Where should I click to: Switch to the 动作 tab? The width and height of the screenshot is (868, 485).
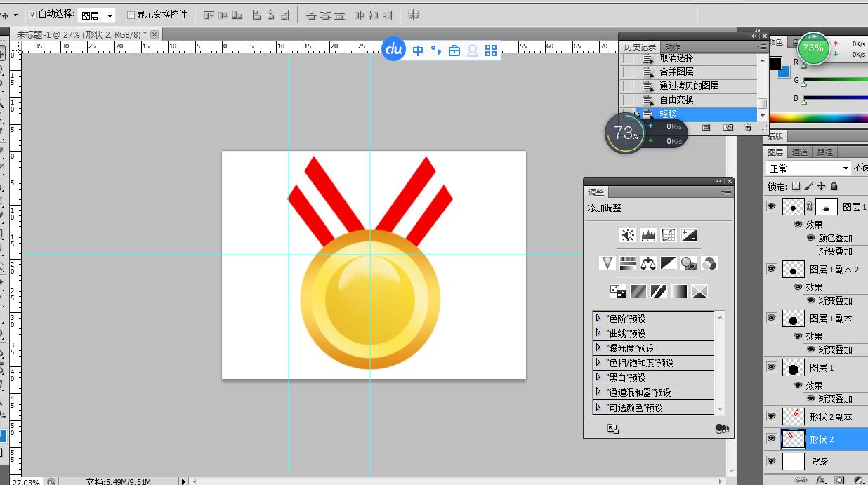673,47
